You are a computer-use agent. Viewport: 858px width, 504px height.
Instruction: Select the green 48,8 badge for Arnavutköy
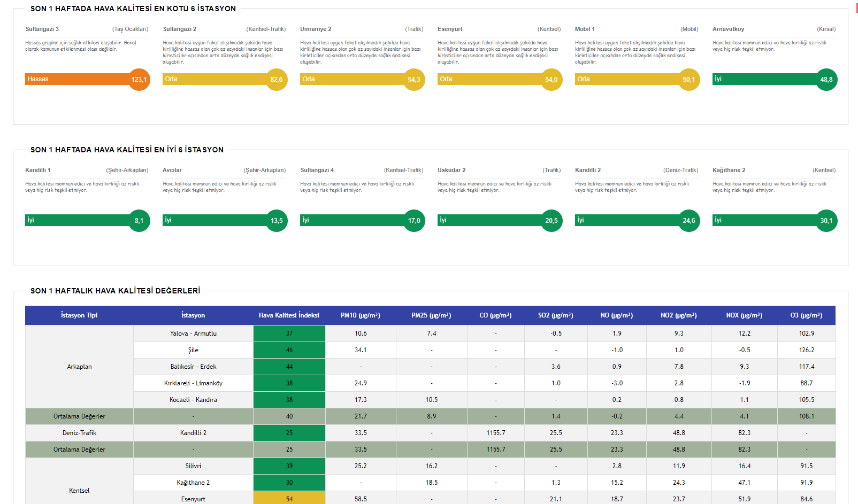click(x=826, y=80)
